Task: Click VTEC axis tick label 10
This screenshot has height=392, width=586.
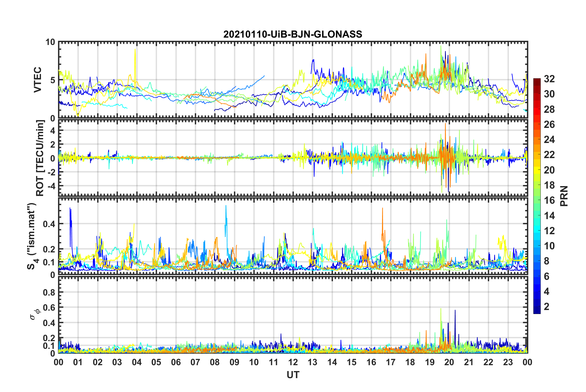Action: click(x=50, y=42)
